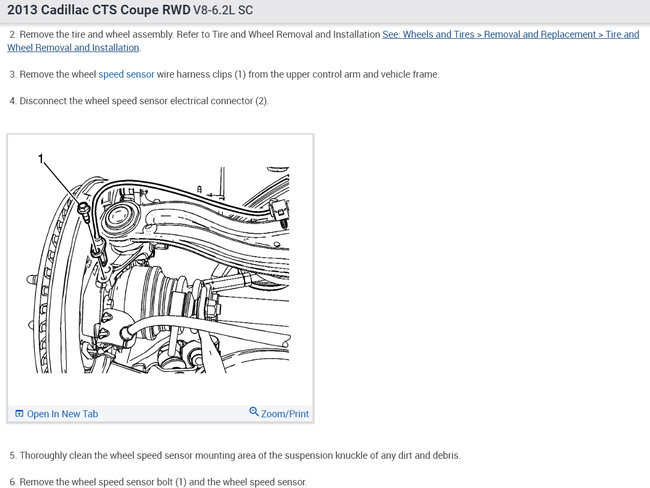Open the Tire and Wheel Removal link
Screen dimensions: 650x488
(510, 34)
